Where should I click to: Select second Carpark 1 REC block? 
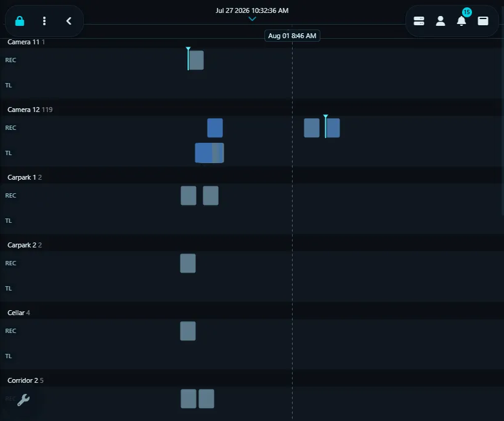(211, 196)
